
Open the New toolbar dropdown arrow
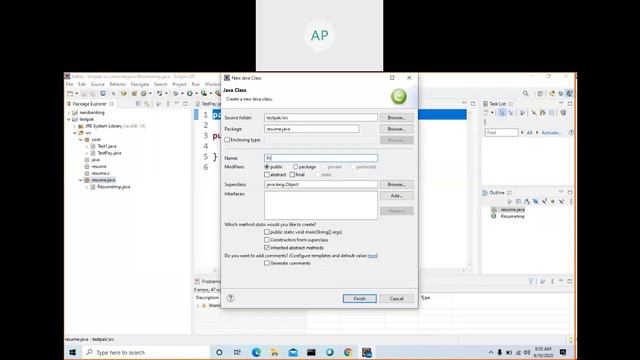click(x=76, y=94)
